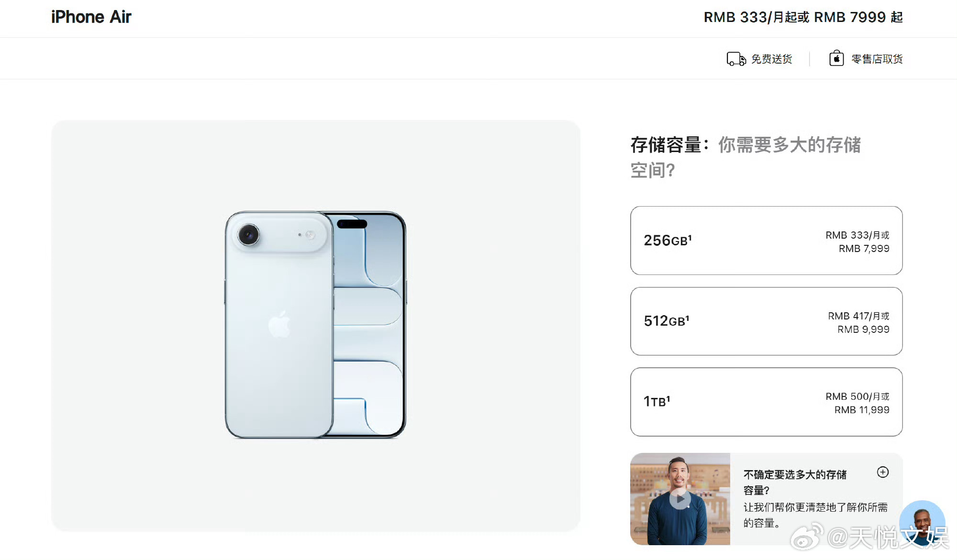
Task: Click the blue iPhone Air product image
Action: click(x=316, y=325)
